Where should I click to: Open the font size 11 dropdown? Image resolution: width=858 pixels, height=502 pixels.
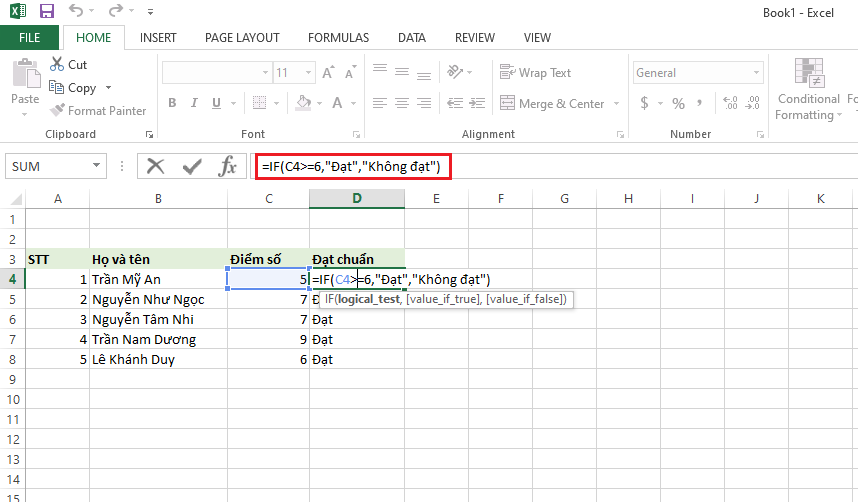point(308,72)
